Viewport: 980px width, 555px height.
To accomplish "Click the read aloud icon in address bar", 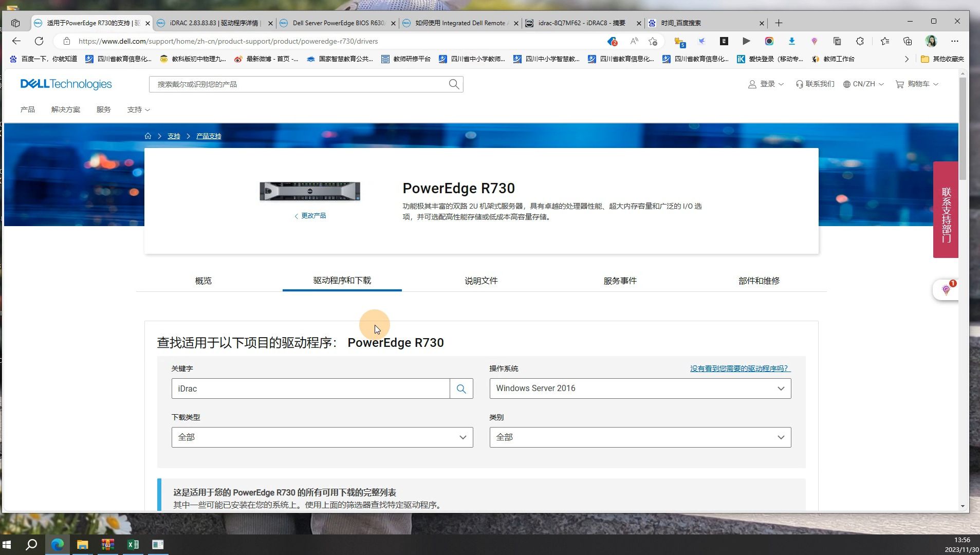I will click(634, 41).
